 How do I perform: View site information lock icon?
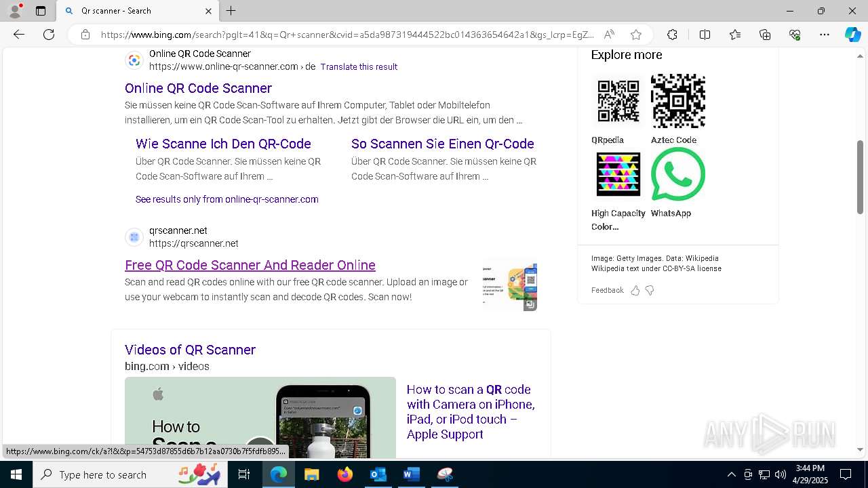pos(85,35)
